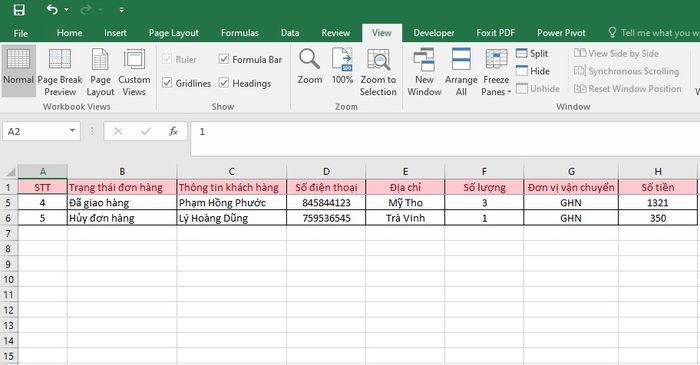The image size is (700, 365).
Task: Switch to Page Break Preview
Action: pyautogui.click(x=60, y=72)
